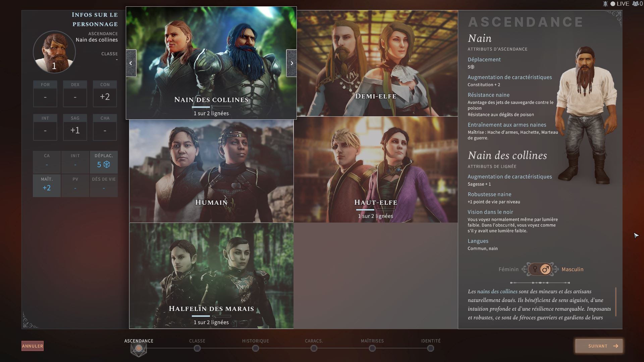Click the movement cube icon in Déplac.

click(107, 164)
